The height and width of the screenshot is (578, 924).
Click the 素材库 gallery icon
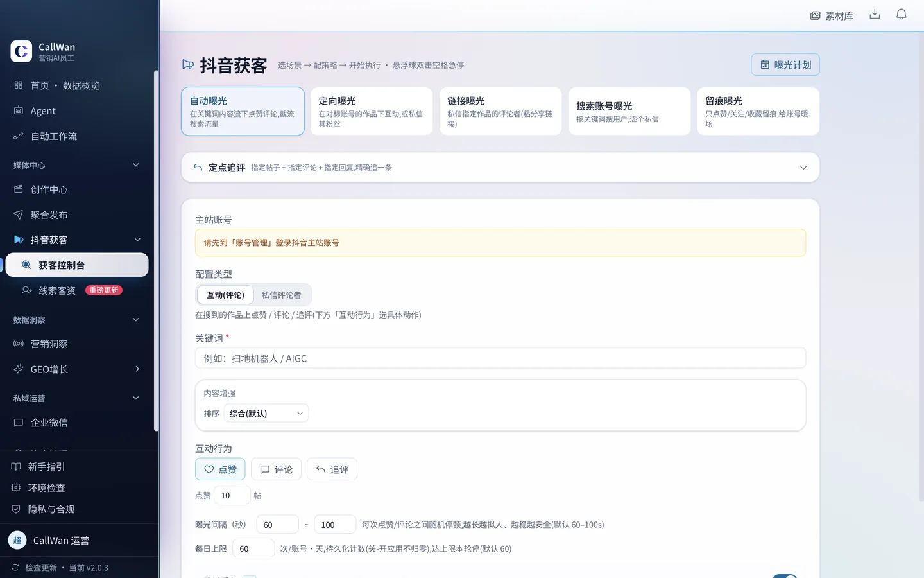tap(816, 15)
